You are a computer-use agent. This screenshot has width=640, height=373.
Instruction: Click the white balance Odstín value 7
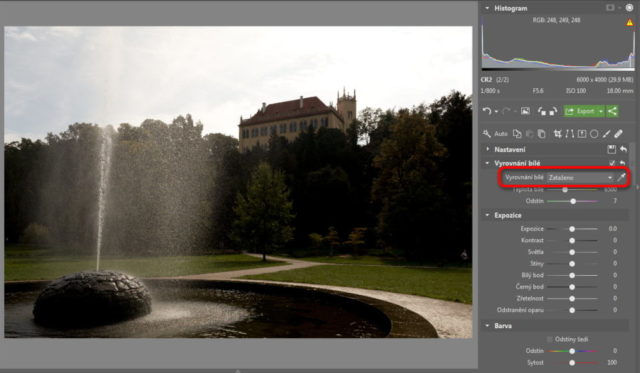[615, 201]
